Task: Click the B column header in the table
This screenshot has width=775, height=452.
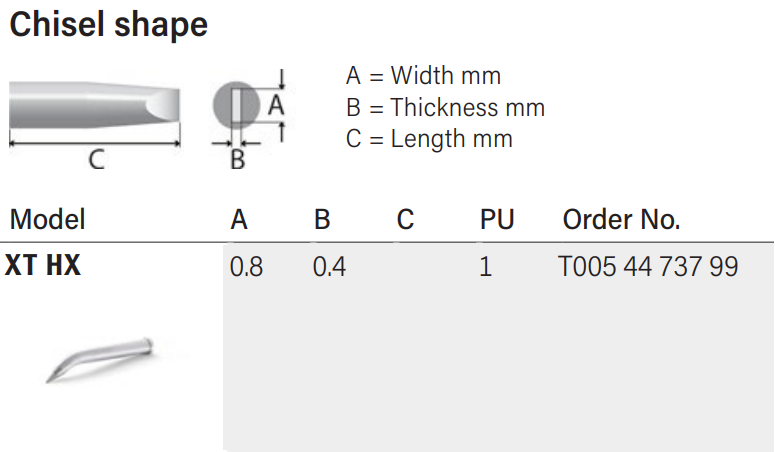Action: coord(322,219)
